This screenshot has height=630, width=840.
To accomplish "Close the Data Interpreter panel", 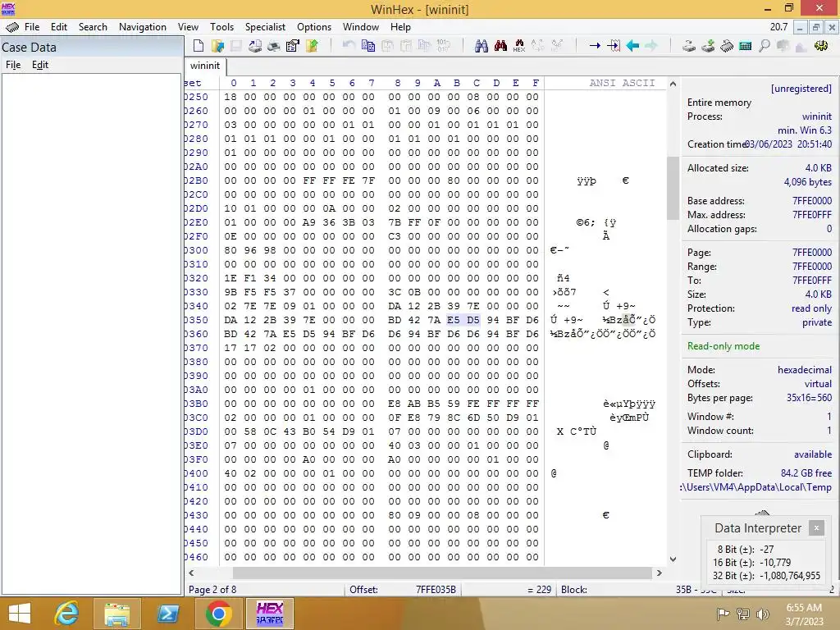I will [x=816, y=527].
